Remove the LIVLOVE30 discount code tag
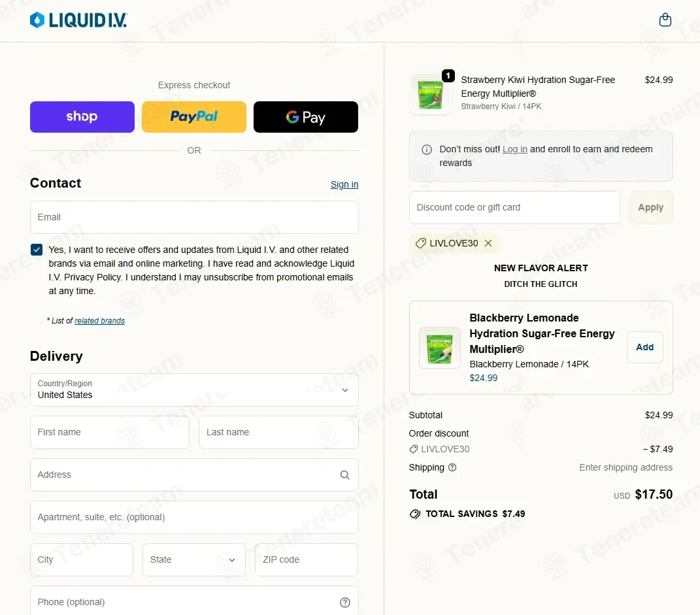 (488, 243)
